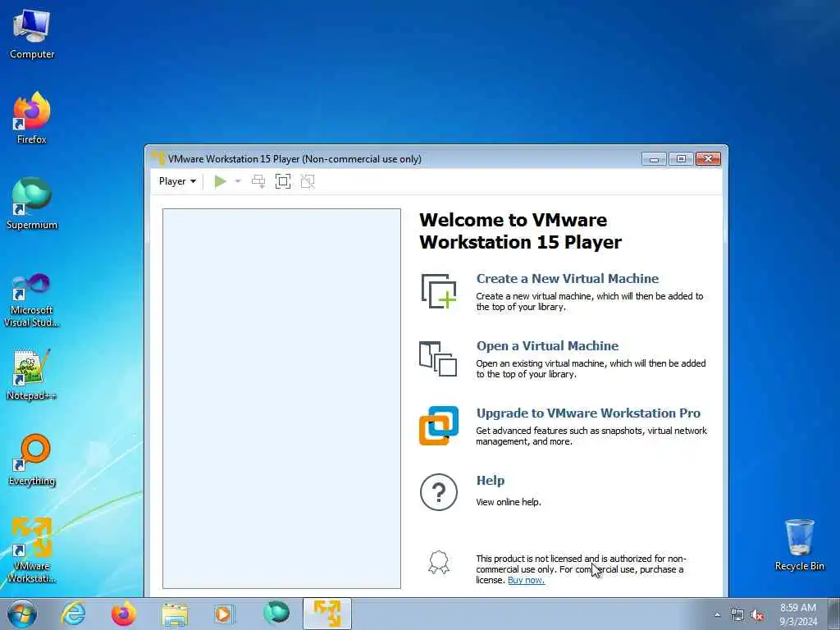The height and width of the screenshot is (630, 840).
Task: Select the Microsoft Visual Studio desktop shortcut
Action: coord(32,300)
